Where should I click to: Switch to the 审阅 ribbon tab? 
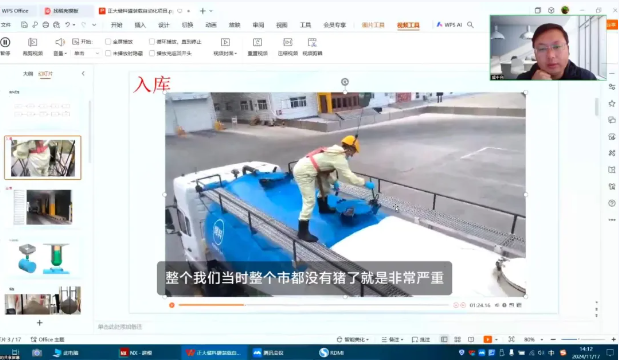[258, 25]
